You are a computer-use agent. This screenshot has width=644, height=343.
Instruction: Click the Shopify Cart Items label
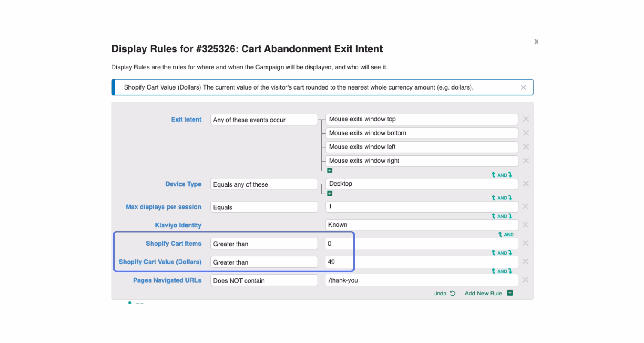173,244
